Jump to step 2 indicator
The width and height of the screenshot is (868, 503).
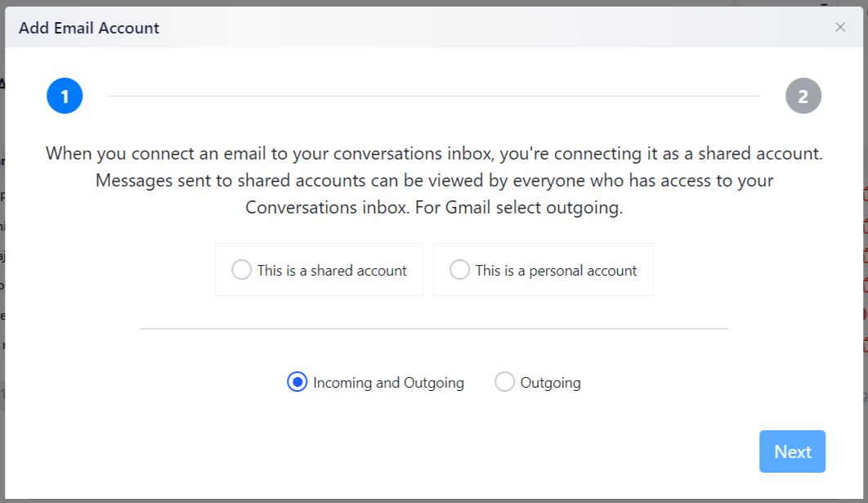[x=803, y=96]
